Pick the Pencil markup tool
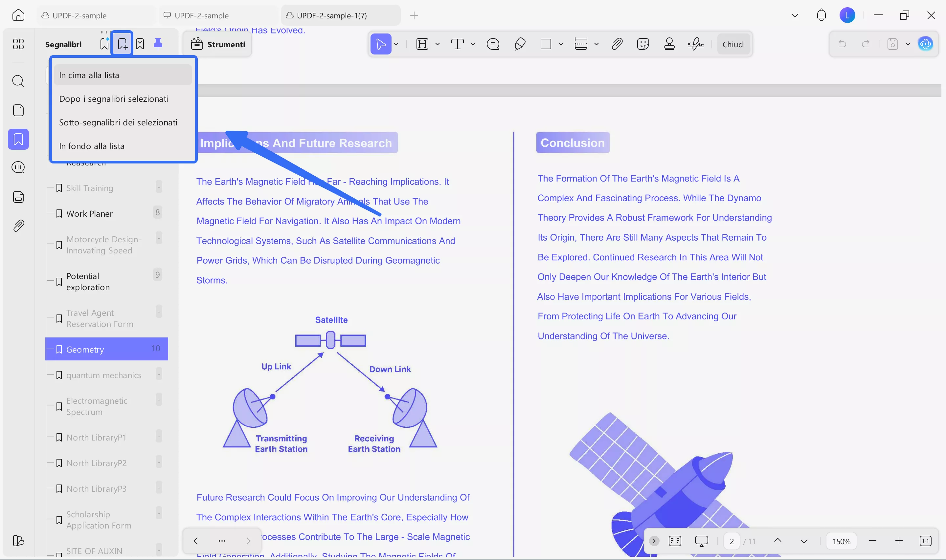 tap(519, 44)
